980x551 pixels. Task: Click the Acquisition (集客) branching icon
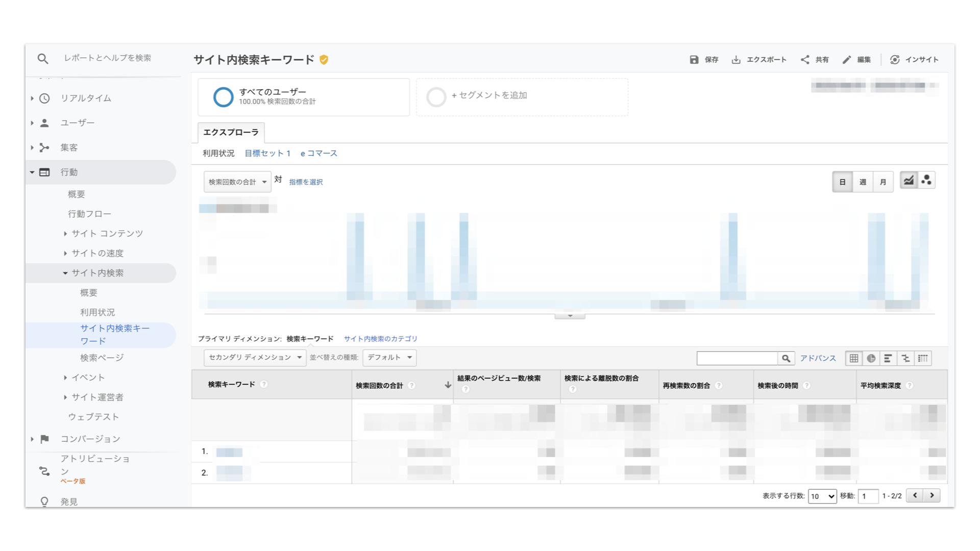pos(45,147)
